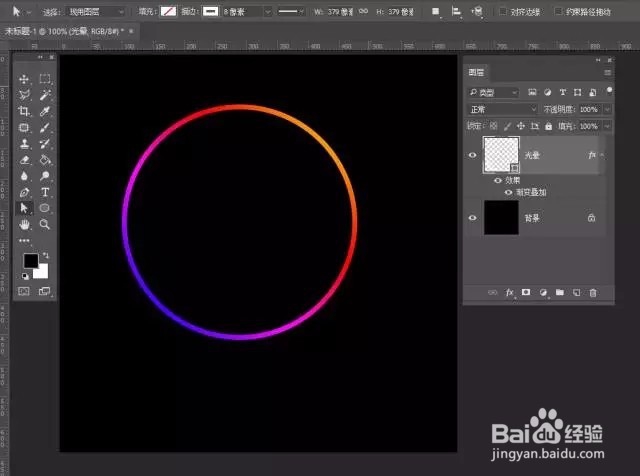Click the width W input field
This screenshot has width=640, height=476.
coord(340,12)
